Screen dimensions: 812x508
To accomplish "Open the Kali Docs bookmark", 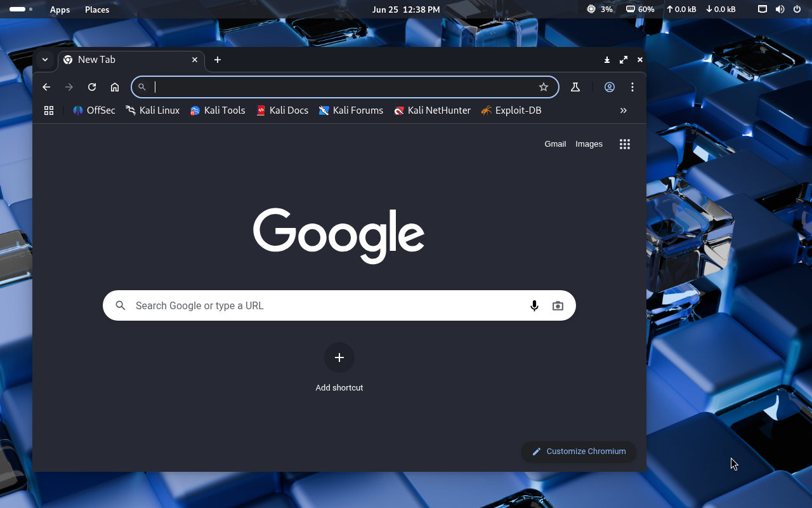I will point(282,110).
